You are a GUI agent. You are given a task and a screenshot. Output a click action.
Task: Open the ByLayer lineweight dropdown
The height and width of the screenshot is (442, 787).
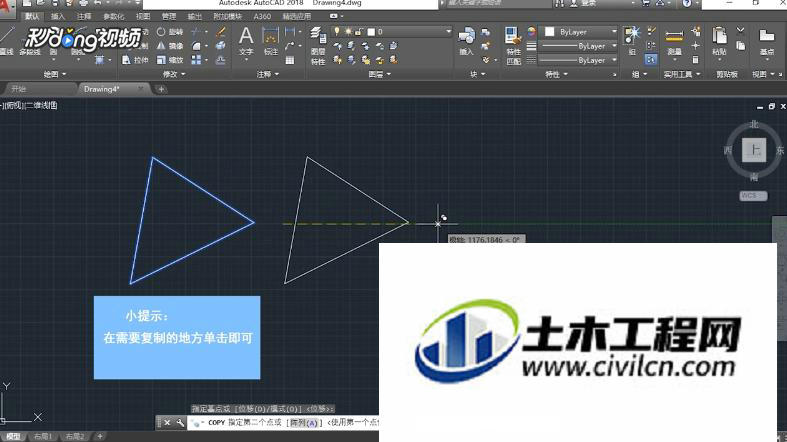[578, 46]
